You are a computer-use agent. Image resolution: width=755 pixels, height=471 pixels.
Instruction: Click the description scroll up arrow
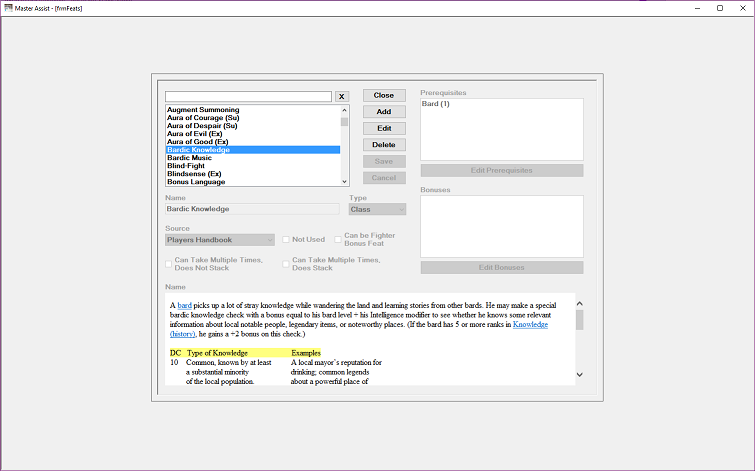pyautogui.click(x=580, y=303)
